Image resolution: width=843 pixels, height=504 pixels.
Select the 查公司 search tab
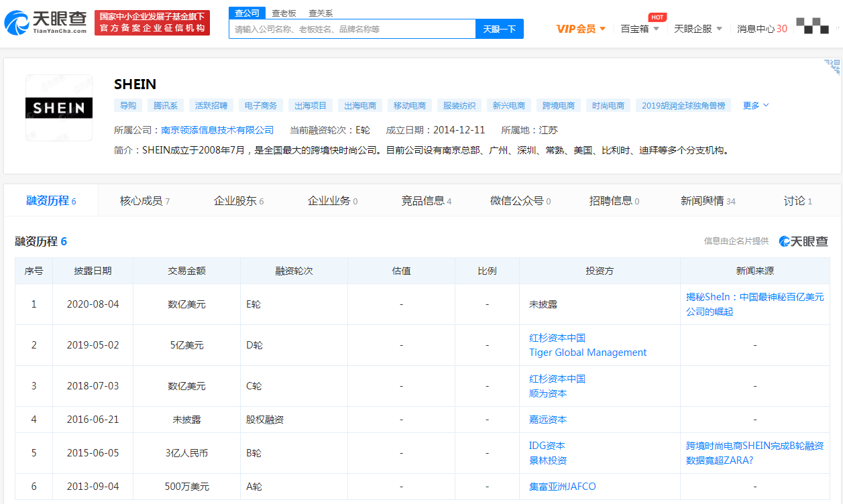click(247, 13)
